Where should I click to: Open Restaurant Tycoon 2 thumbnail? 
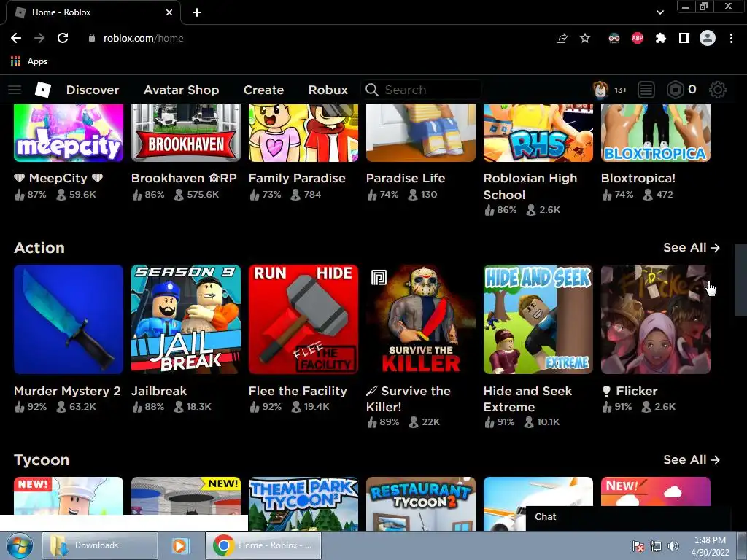click(x=421, y=503)
